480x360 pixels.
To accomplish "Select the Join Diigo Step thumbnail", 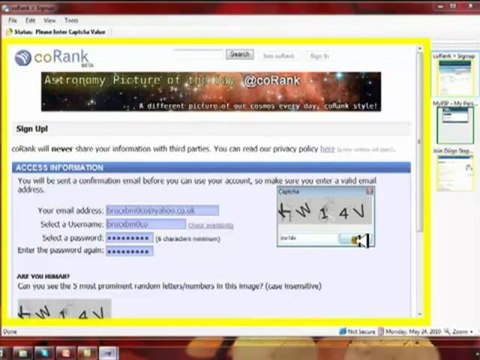I will pos(455,173).
